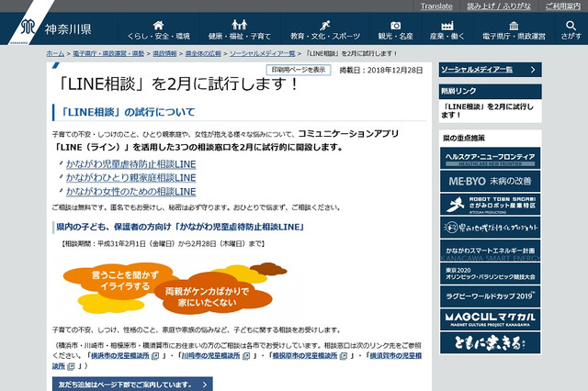Image resolution: width=588 pixels, height=391 pixels.
Task: Open MAGCUL マグカル banner
Action: [x=490, y=319]
